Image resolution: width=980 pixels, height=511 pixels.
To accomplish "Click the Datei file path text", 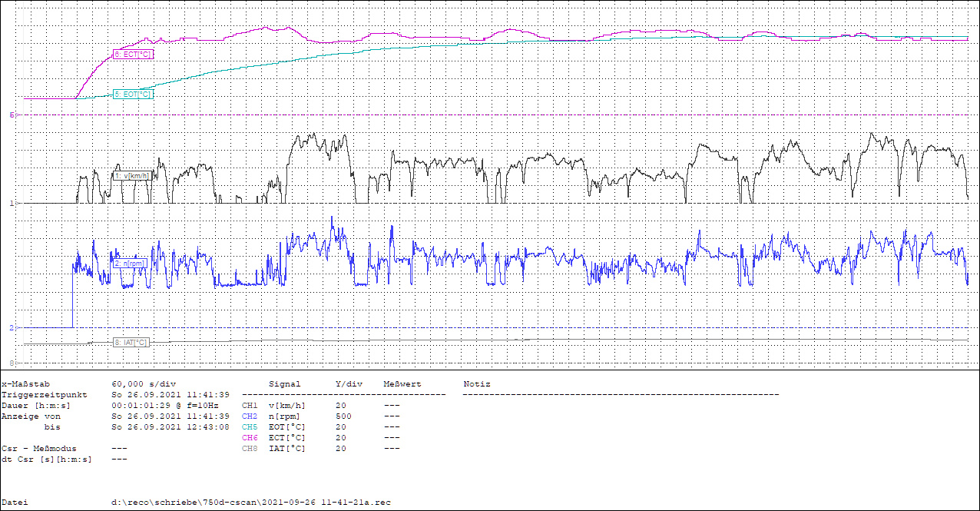I will coord(250,502).
